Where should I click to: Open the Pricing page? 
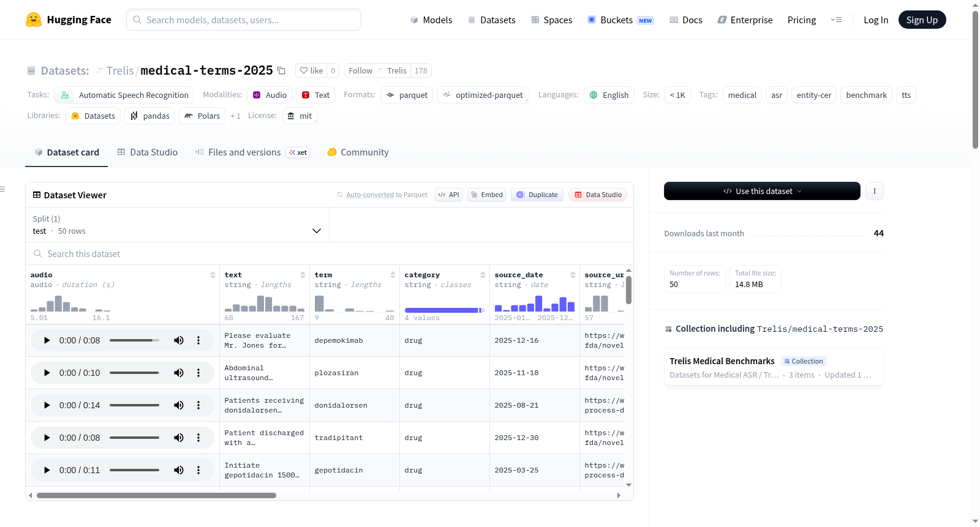tap(802, 20)
